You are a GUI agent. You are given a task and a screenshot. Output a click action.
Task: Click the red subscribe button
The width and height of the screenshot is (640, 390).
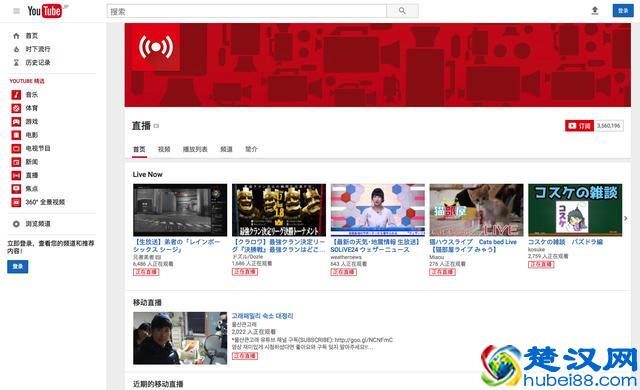(x=579, y=126)
